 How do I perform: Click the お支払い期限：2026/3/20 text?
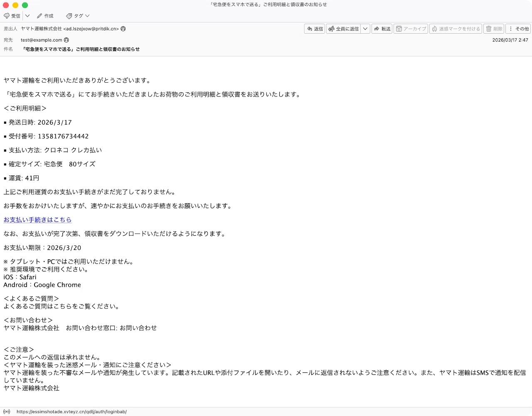[42, 247]
